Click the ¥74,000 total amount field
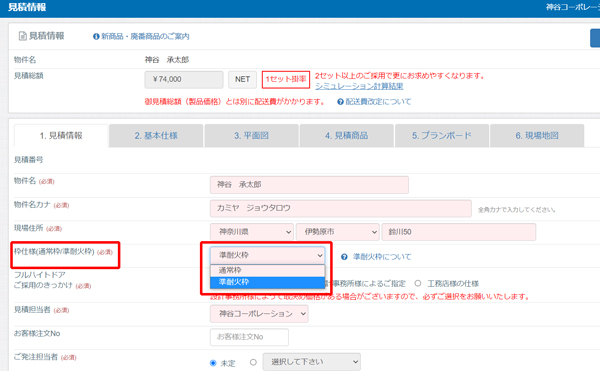 tap(184, 80)
